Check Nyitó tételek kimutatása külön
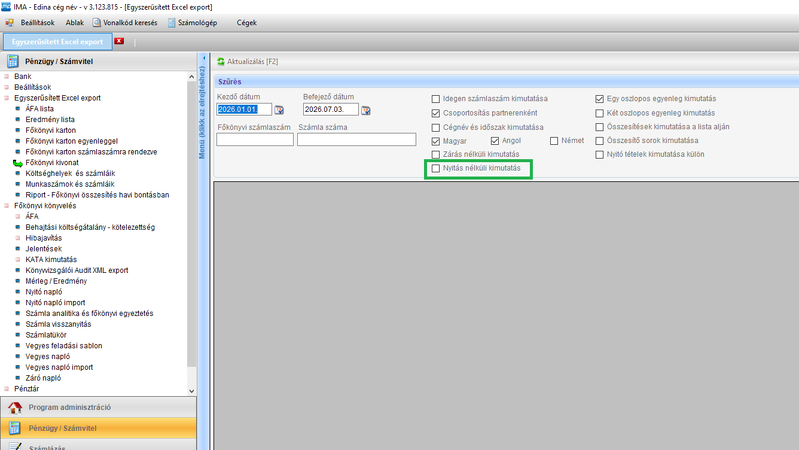799x450 pixels. tap(600, 154)
